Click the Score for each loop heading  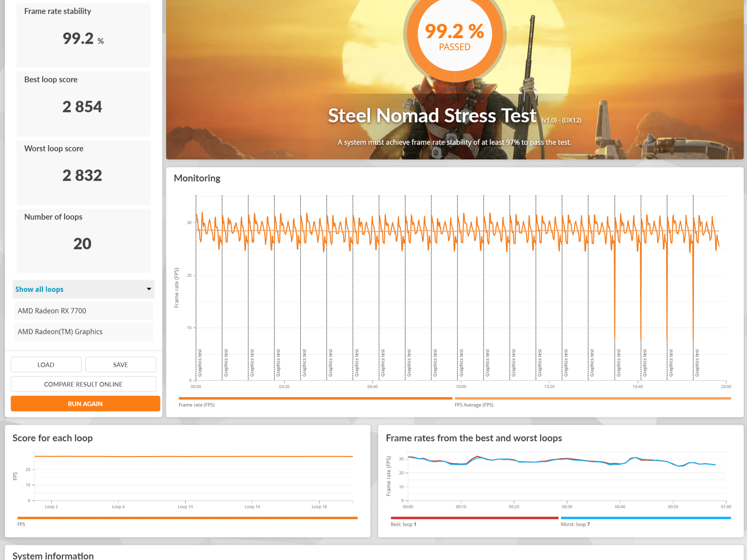click(x=53, y=438)
